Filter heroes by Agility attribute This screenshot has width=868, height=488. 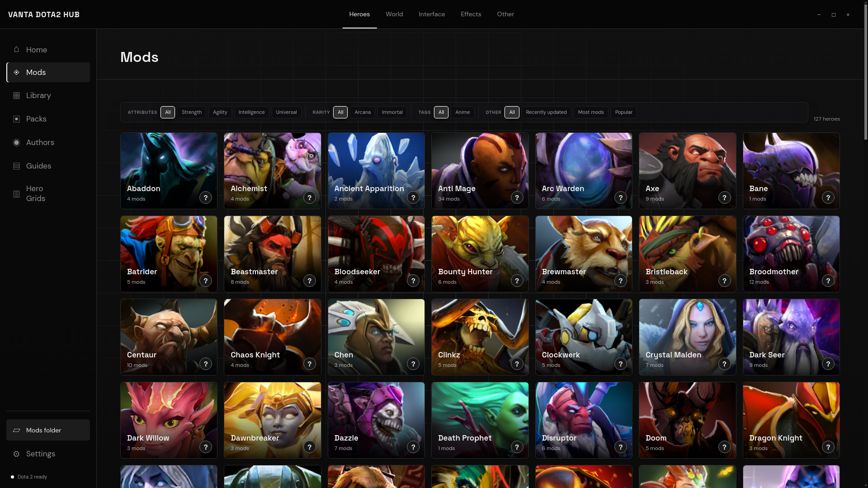pos(220,112)
